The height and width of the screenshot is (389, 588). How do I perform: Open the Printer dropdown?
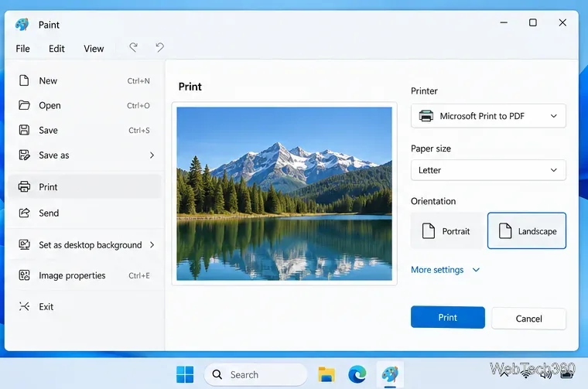coord(488,116)
